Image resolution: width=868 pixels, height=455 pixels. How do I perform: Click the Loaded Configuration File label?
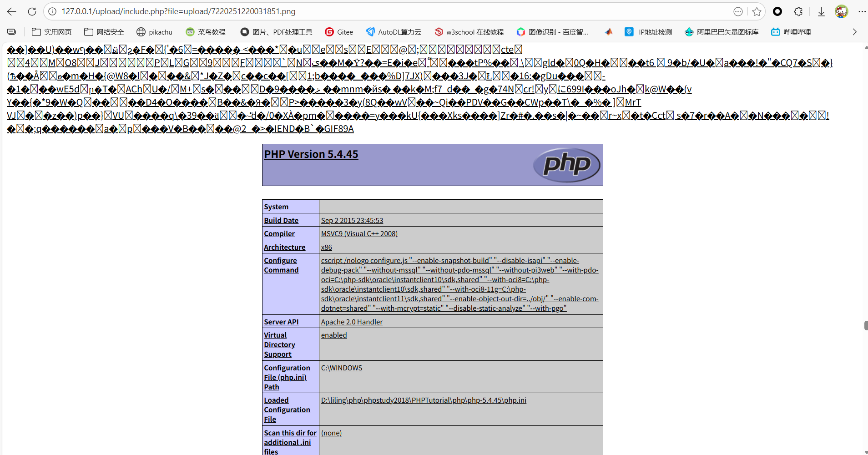287,409
